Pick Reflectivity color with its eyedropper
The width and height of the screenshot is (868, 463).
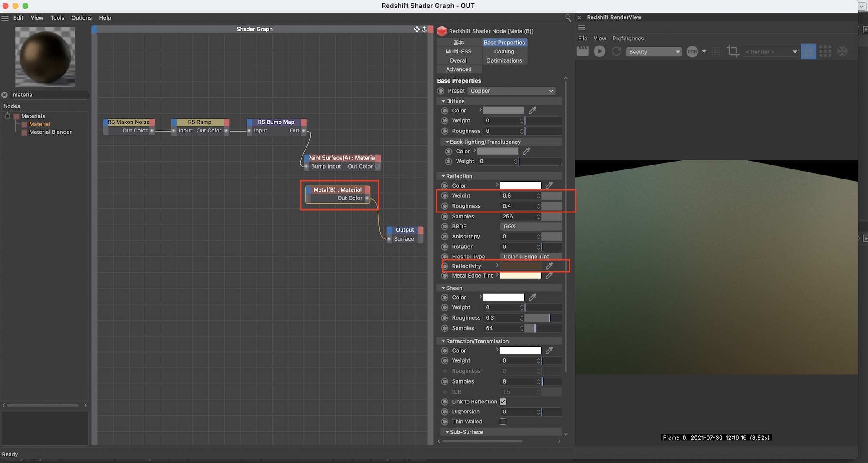tap(549, 266)
